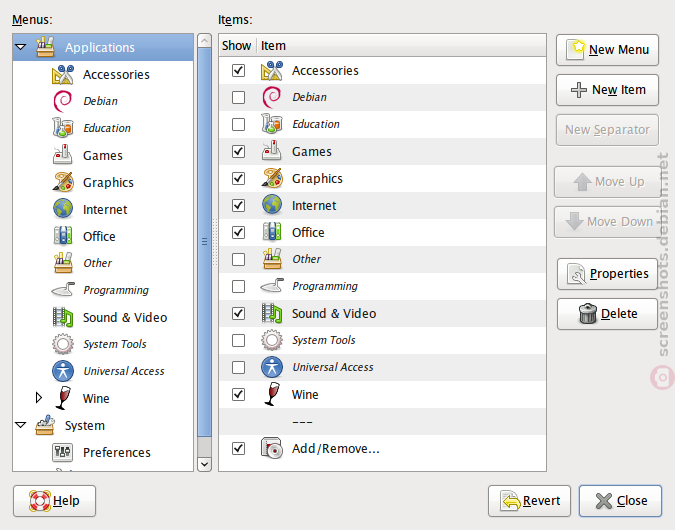675x530 pixels.
Task: Toggle the Office show checkbox
Action: (x=238, y=232)
